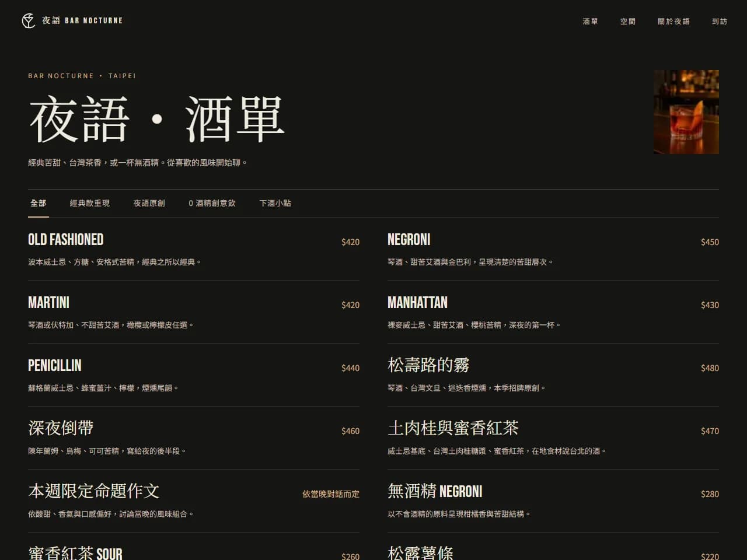The image size is (747, 560).
Task: Select the 本週限定命題作文 item
Action: click(x=194, y=502)
